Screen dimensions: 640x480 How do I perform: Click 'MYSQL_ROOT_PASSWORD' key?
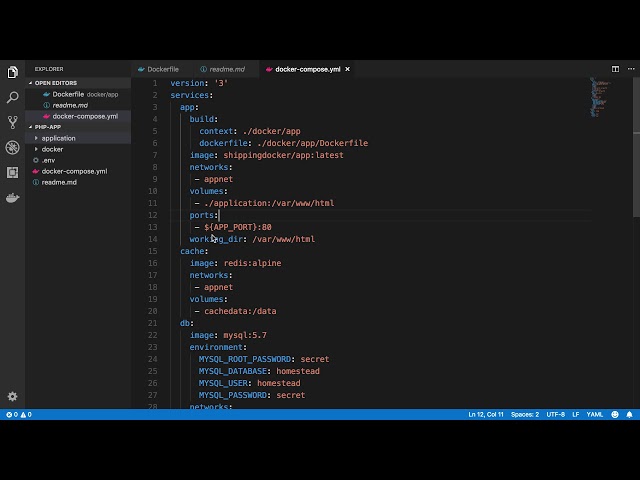(245, 359)
